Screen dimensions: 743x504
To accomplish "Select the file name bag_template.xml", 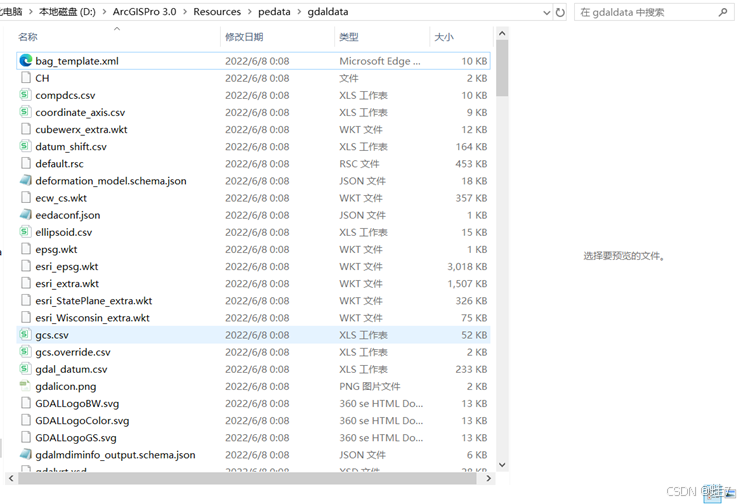I will tap(77, 61).
